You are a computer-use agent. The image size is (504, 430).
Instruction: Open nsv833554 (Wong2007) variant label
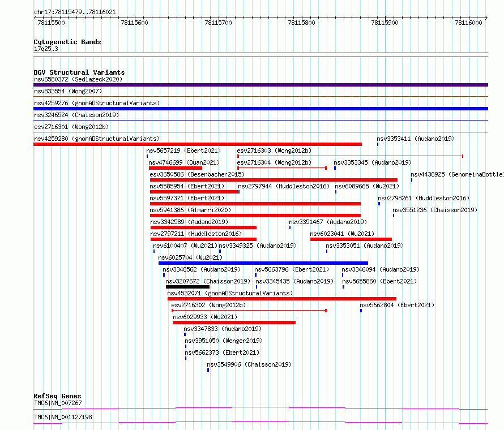click(x=68, y=91)
